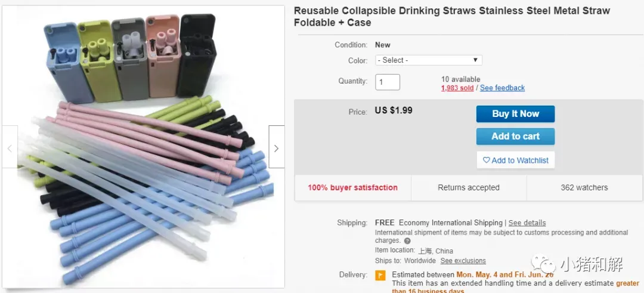
Task: Open the See exclusions link
Action: click(x=463, y=261)
